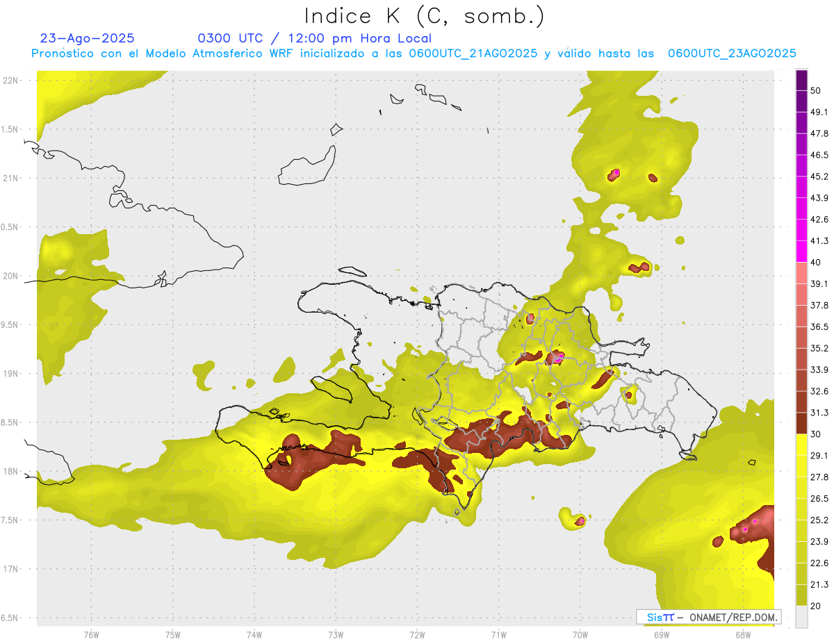Viewport: 834px width, 644px height.
Task: Click the longitude label '68W'
Action: click(x=743, y=634)
